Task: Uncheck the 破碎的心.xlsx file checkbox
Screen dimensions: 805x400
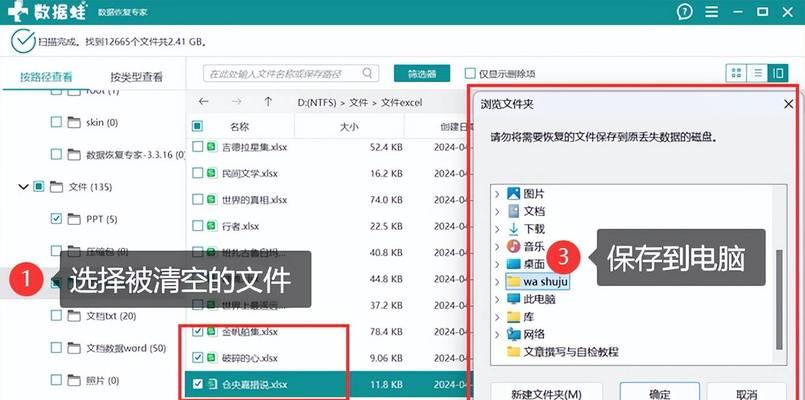Action: pyautogui.click(x=197, y=357)
